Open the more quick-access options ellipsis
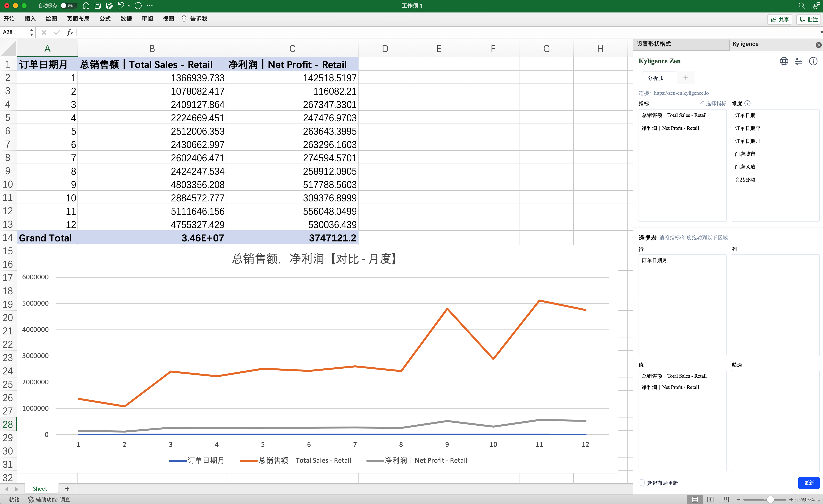 pyautogui.click(x=150, y=6)
